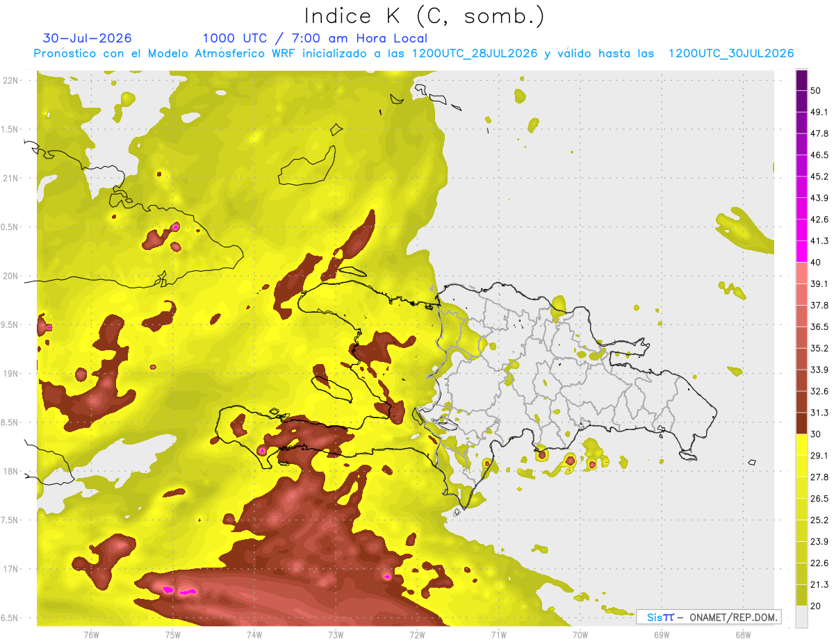The image size is (834, 644).
Task: Click the colorbar value '29.1'
Action: [819, 456]
